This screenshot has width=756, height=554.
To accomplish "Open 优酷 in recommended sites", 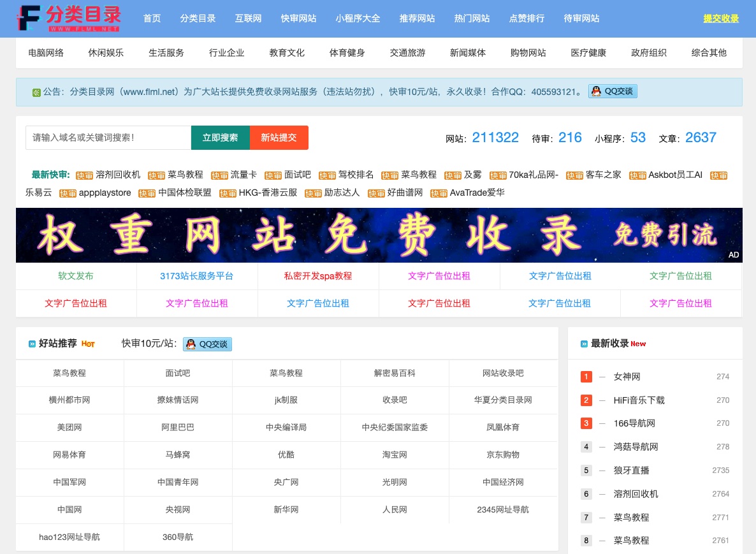I will [x=286, y=455].
